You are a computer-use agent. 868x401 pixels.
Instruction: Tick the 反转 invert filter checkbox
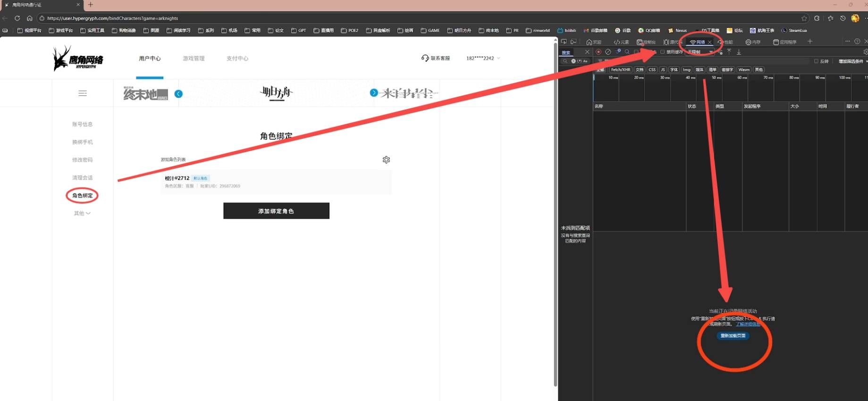816,61
